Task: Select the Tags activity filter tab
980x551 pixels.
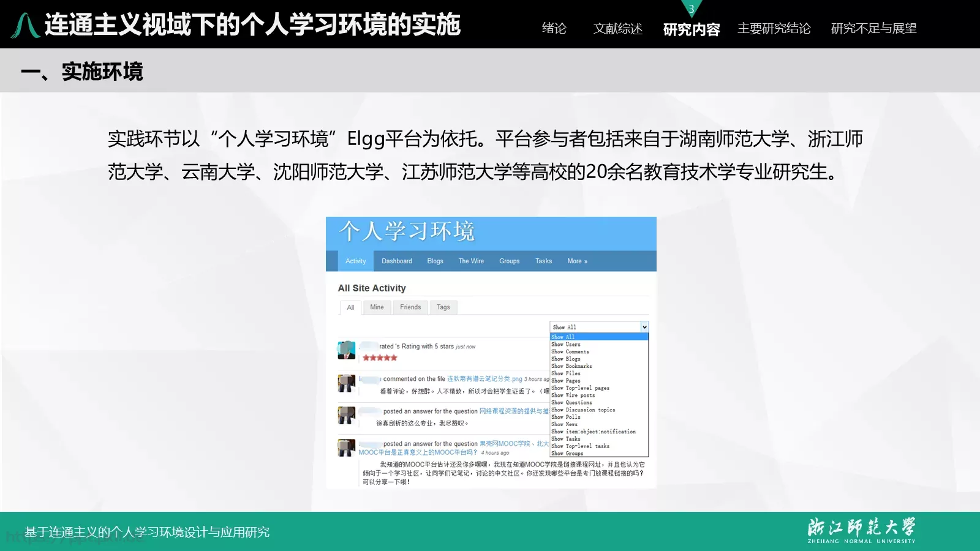Action: pyautogui.click(x=443, y=307)
